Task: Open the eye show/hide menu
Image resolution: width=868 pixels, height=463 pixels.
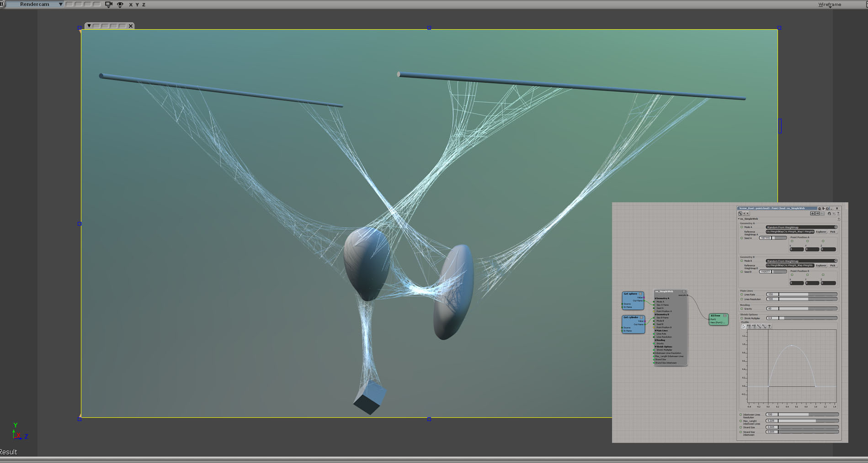Action: coord(120,5)
